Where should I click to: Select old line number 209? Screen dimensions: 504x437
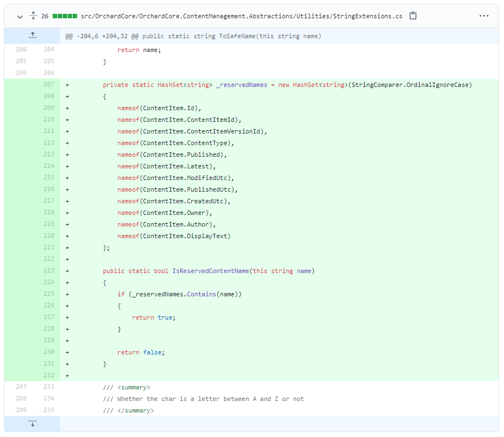(x=21, y=410)
